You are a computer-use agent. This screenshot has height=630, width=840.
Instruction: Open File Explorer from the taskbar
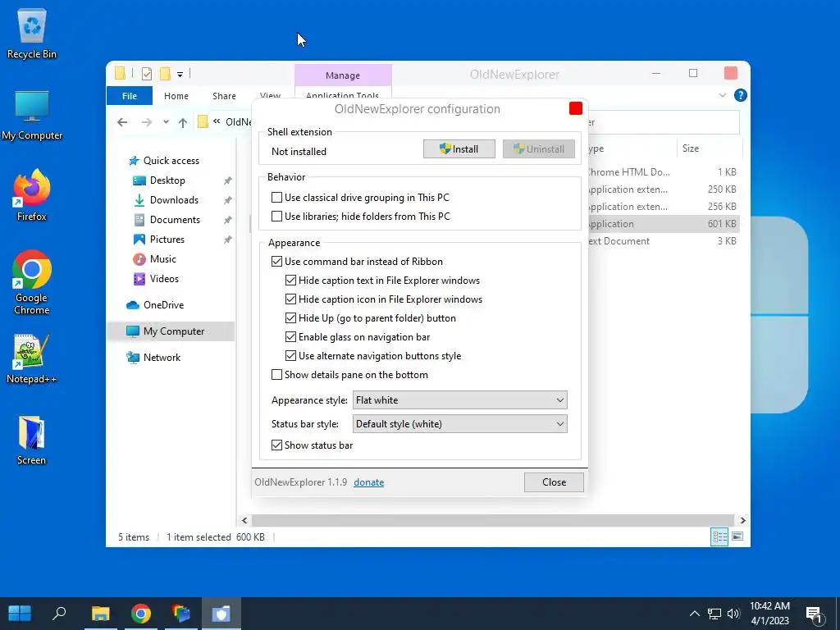[100, 614]
